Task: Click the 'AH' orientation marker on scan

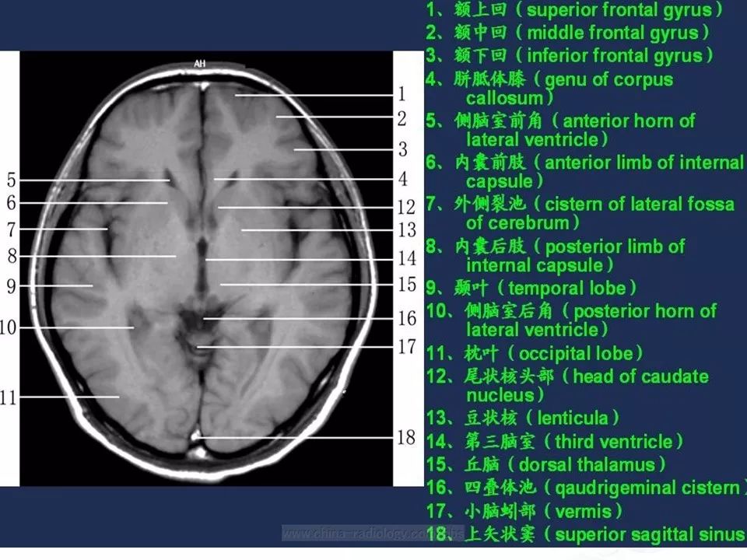Action: pos(200,63)
